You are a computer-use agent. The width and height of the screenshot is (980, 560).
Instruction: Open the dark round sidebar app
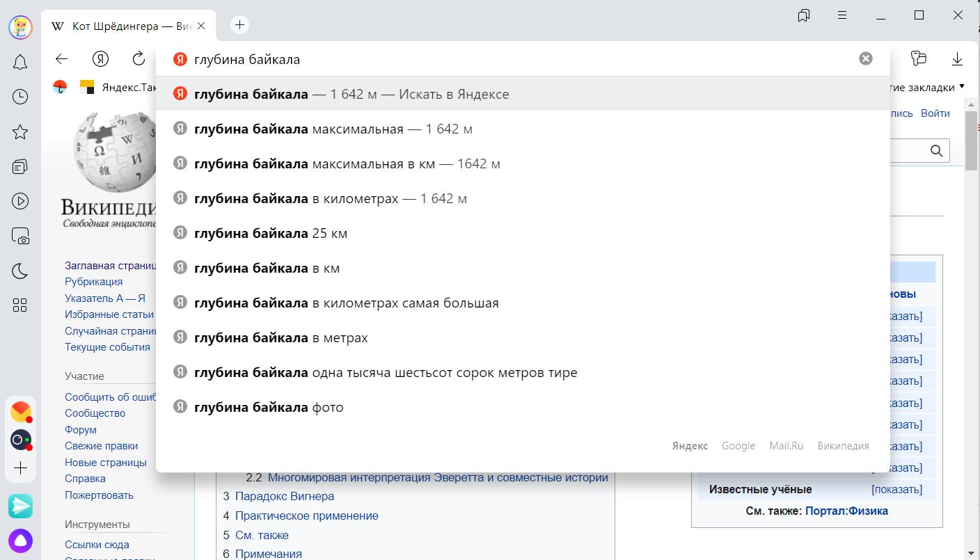21,440
